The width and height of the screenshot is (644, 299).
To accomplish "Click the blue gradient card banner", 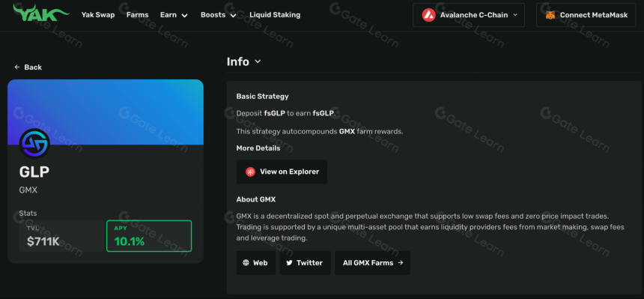I will click(x=106, y=112).
